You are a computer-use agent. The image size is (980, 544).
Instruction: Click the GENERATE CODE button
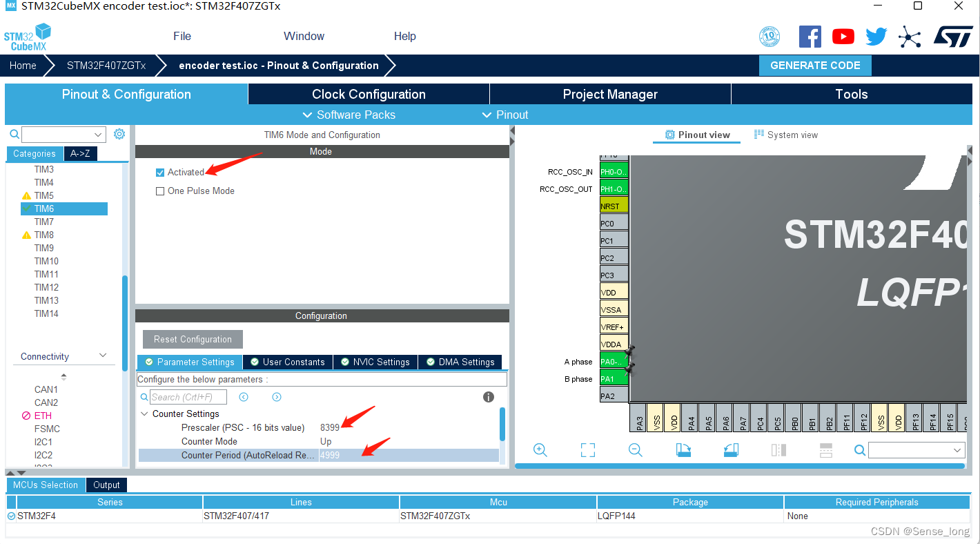coord(815,66)
